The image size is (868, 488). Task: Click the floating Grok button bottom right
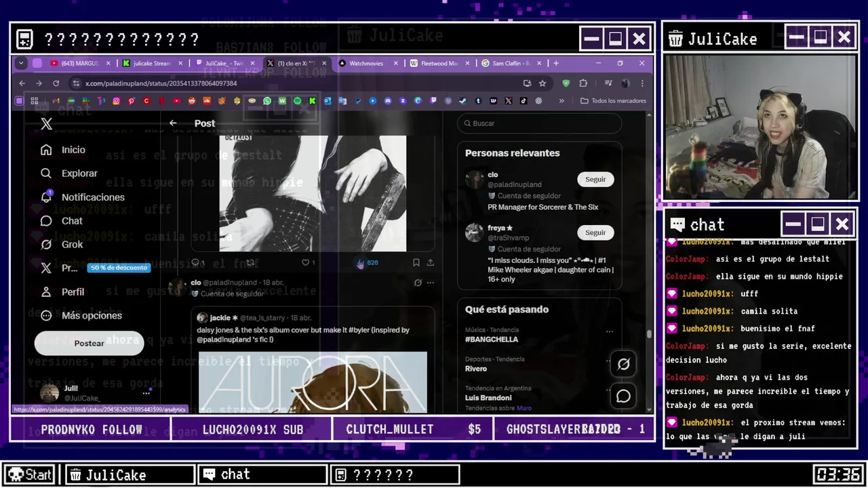(x=623, y=364)
